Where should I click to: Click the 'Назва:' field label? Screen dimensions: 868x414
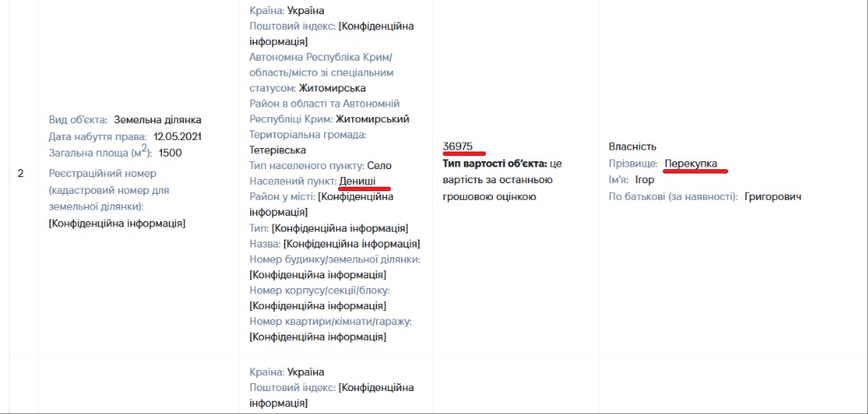(265, 243)
